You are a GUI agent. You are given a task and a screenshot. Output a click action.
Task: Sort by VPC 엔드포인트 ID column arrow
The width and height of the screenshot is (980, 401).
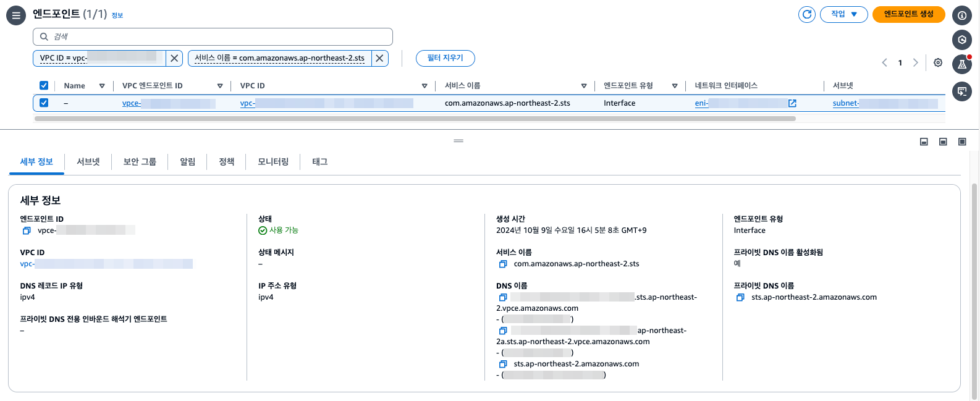coord(220,86)
